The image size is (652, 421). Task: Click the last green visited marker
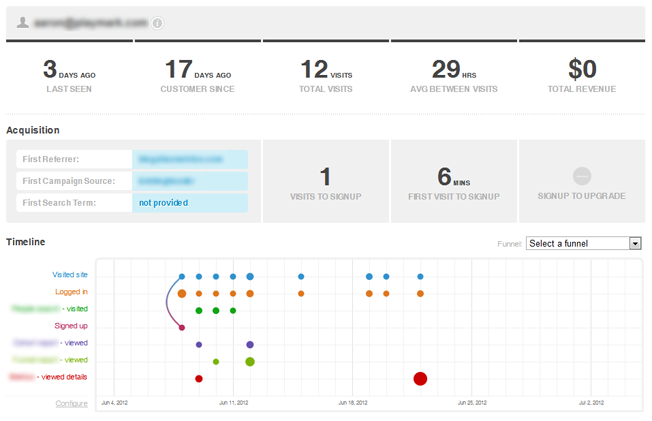(x=233, y=310)
